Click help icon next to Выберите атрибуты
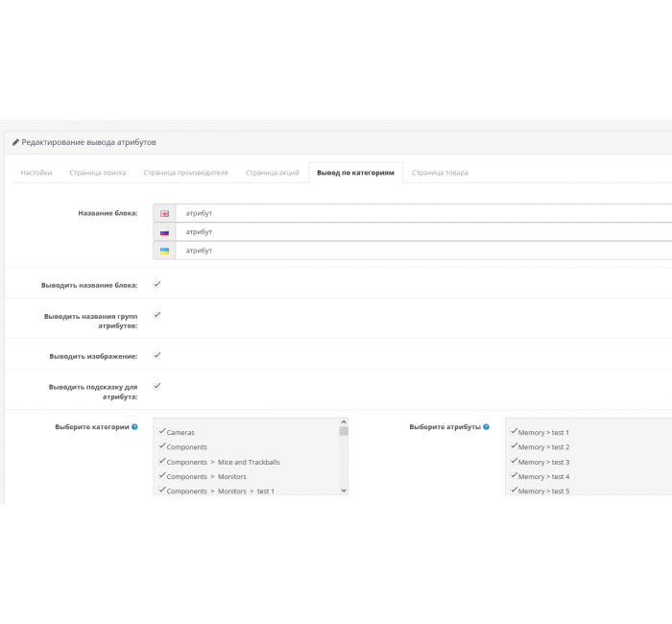672x624 pixels. 486,427
